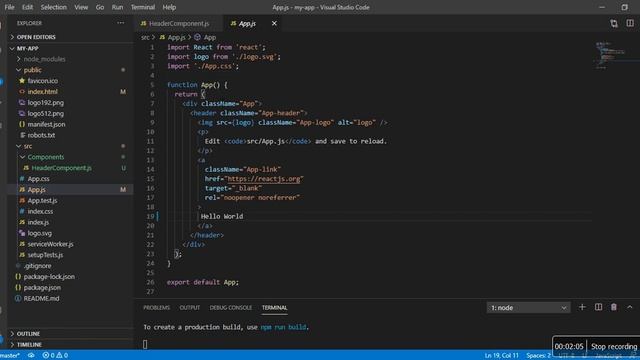
Task: Open the Selection menu
Action: 53,7
